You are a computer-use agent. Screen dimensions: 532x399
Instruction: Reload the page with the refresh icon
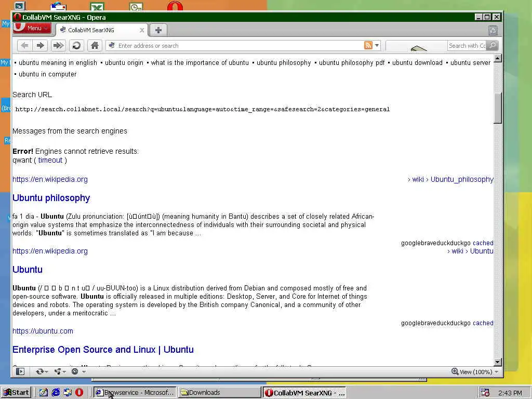[76, 46]
